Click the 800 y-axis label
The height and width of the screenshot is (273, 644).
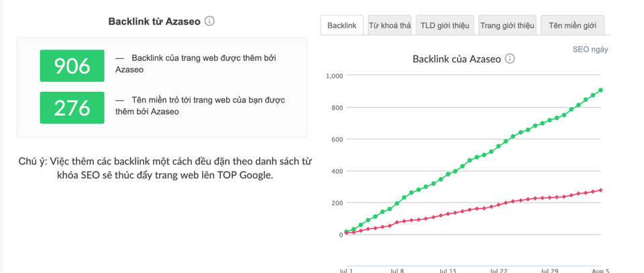tap(337, 107)
